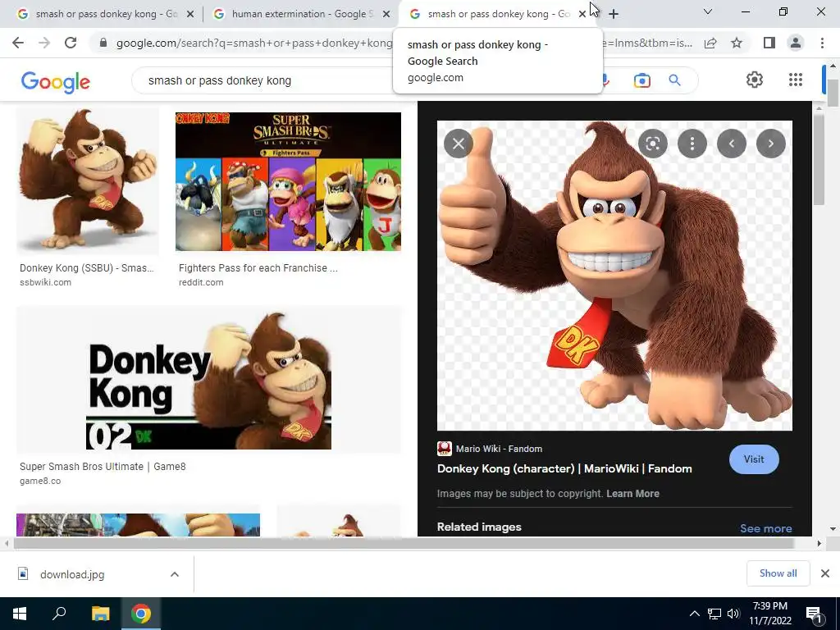Open Windows Start menu
840x630 pixels.
point(20,614)
